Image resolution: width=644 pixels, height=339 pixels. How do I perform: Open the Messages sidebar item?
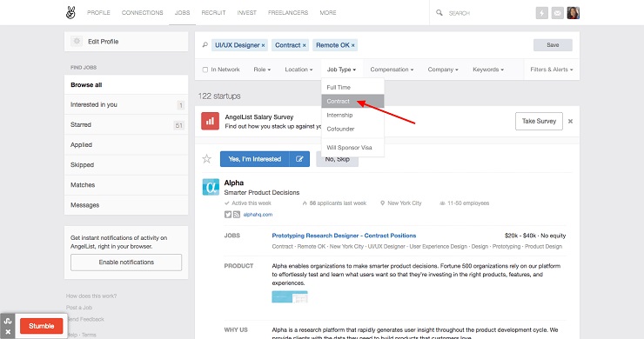126,205
